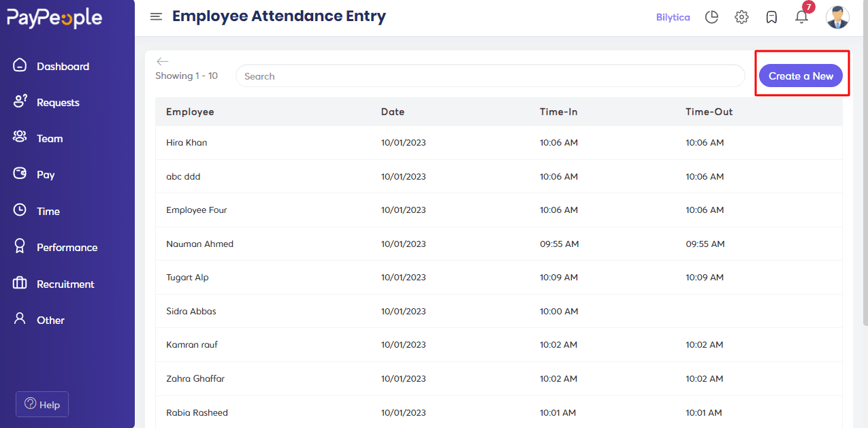Focus the Search input field
Image resolution: width=868 pixels, height=428 pixels.
pos(490,76)
